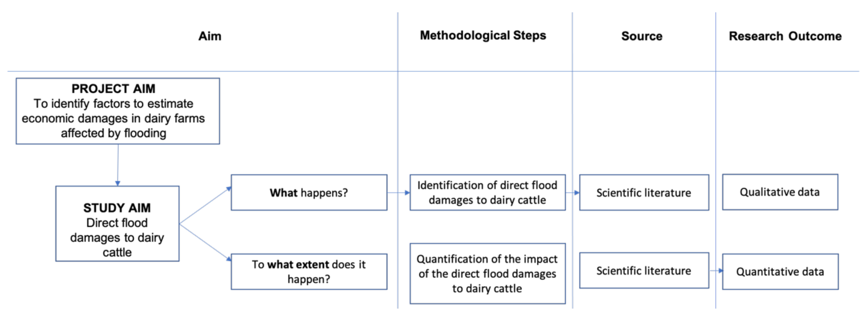
Task: Click the lower Scientific literature box
Action: click(x=644, y=270)
